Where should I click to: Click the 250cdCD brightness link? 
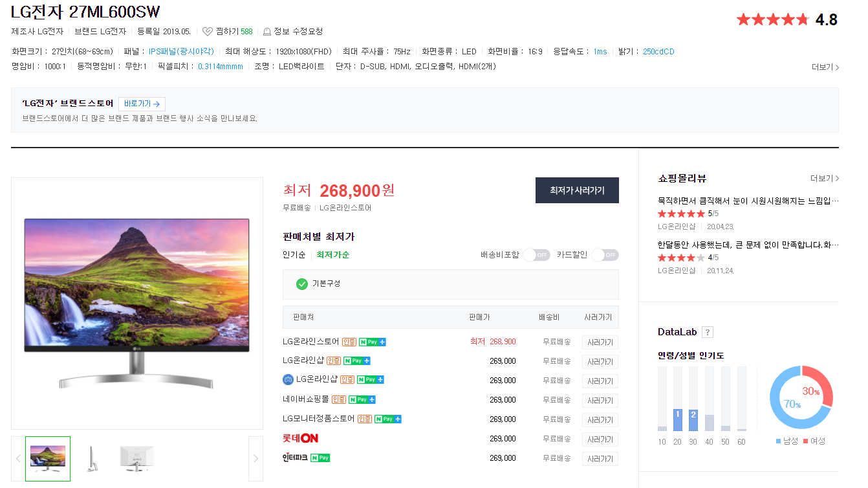coord(658,51)
